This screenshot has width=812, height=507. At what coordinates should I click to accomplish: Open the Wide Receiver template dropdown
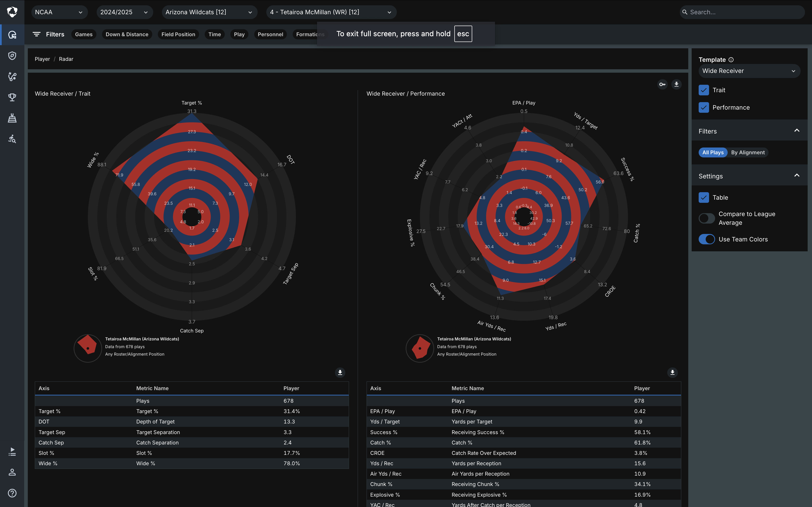tap(749, 71)
